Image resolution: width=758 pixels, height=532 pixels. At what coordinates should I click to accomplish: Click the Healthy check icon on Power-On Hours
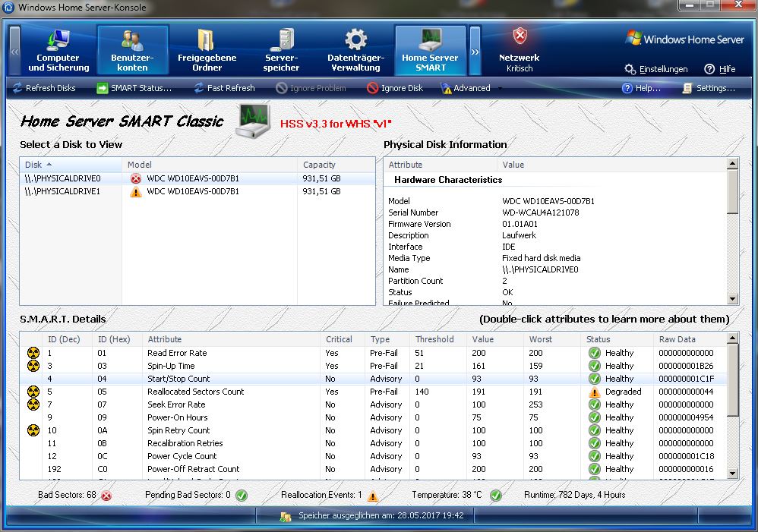click(595, 417)
